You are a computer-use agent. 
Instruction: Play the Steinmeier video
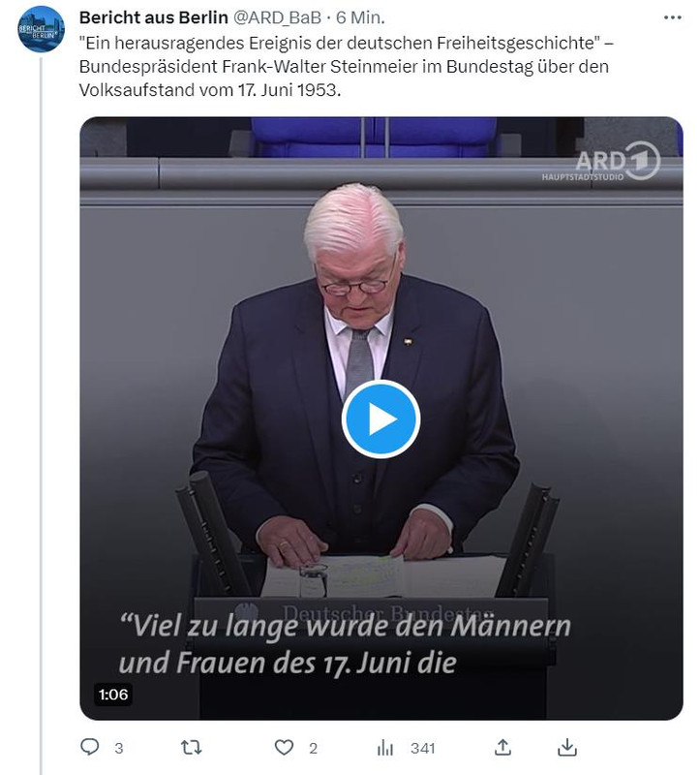tap(380, 419)
